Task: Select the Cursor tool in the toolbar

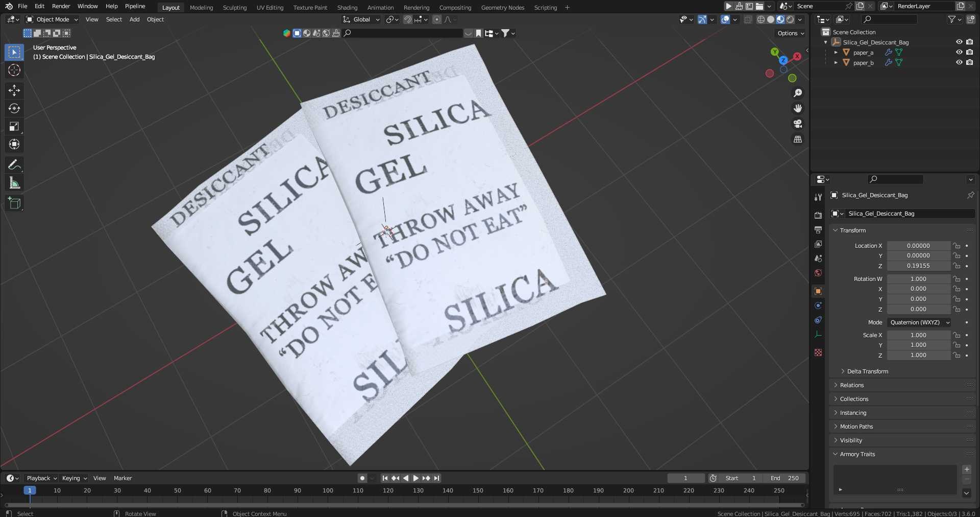Action: pyautogui.click(x=14, y=70)
